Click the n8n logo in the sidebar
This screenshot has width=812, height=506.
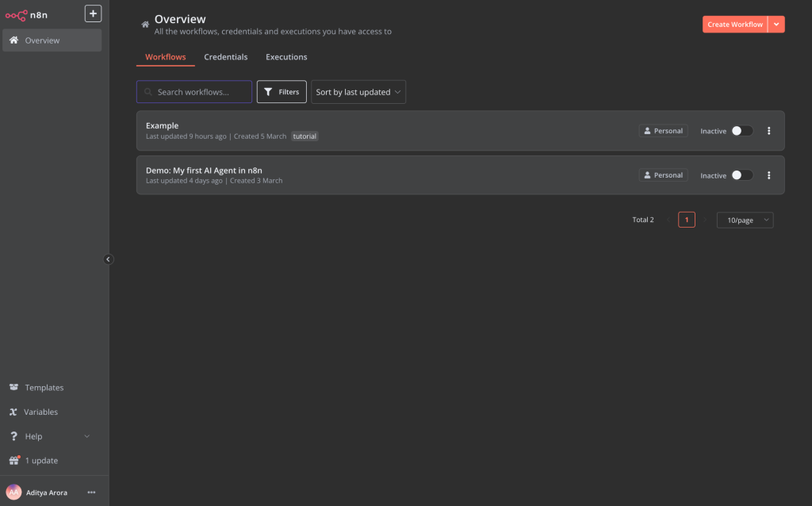point(26,15)
